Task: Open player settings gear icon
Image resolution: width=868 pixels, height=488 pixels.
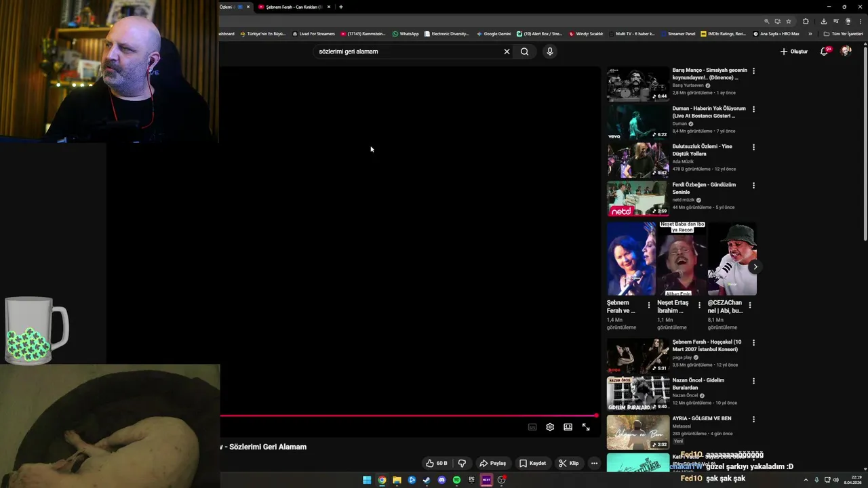Action: click(550, 427)
